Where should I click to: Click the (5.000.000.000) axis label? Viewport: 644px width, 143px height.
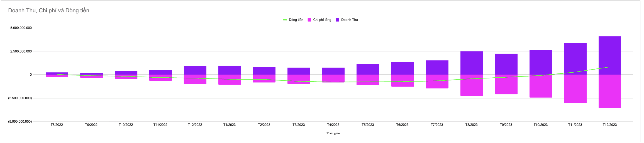coord(20,121)
